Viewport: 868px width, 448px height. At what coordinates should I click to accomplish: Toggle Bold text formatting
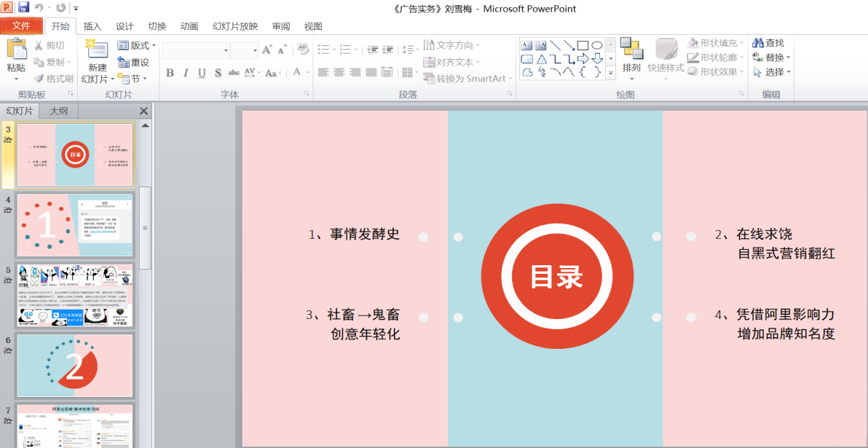170,73
